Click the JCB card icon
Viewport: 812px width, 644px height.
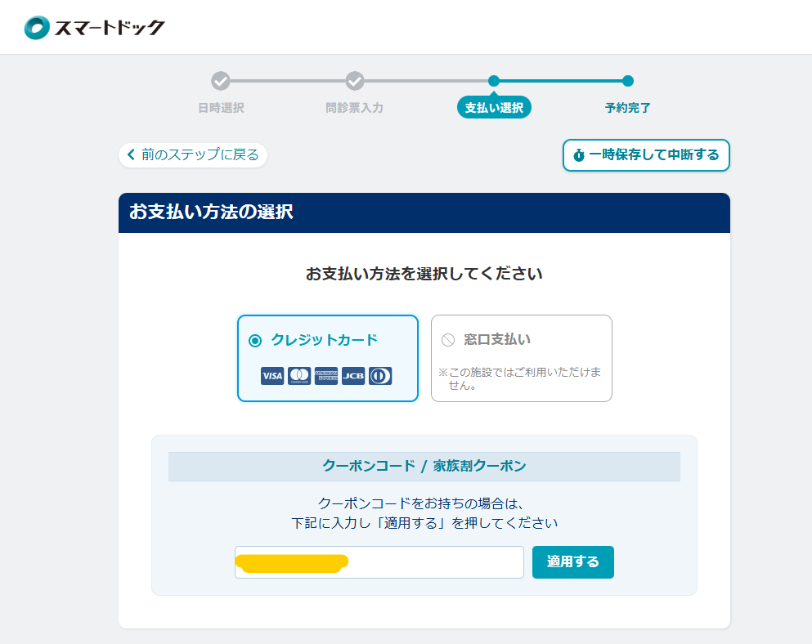coord(353,376)
